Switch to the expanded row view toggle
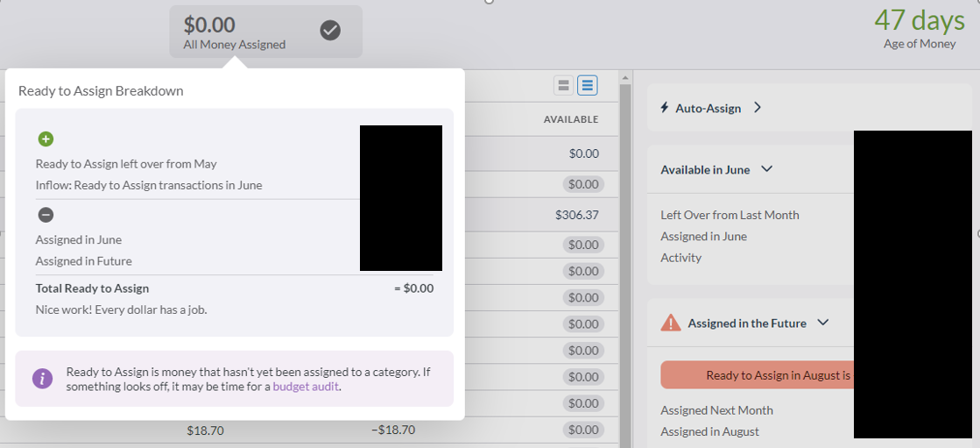Screen dimensions: 980x448 [x=587, y=85]
